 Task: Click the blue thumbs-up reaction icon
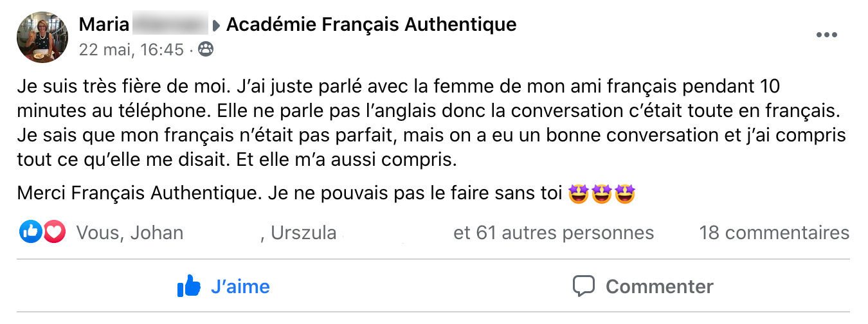point(31,232)
